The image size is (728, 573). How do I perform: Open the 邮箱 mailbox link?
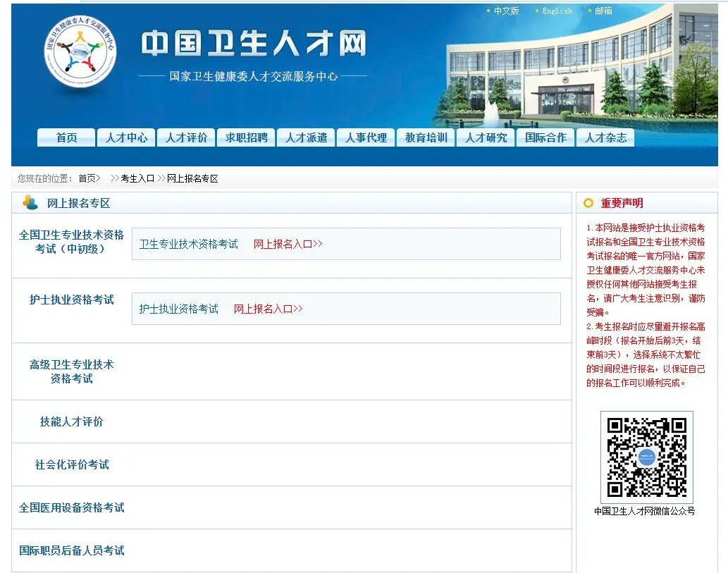[x=603, y=11]
